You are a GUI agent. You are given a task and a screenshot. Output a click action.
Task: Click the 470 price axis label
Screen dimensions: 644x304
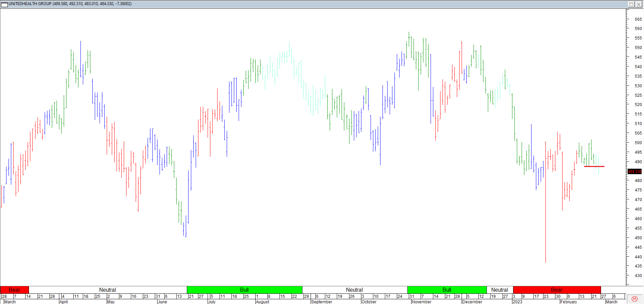638,200
